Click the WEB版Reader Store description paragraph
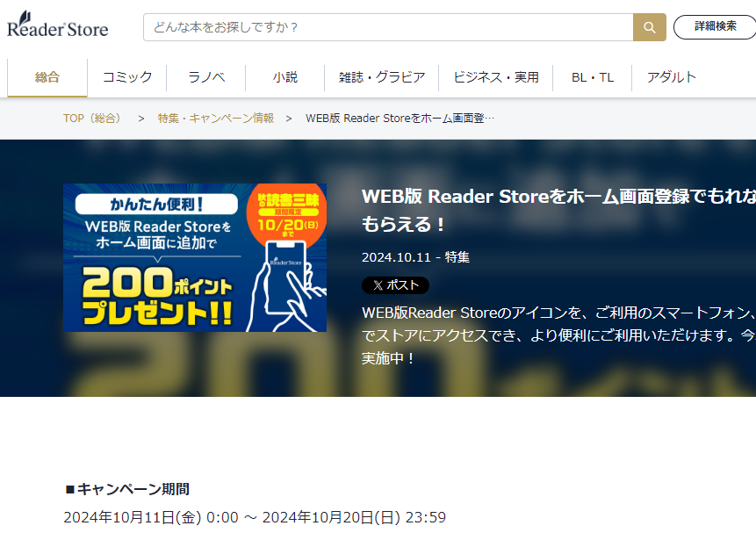Image resolution: width=756 pixels, height=540 pixels. click(x=558, y=335)
